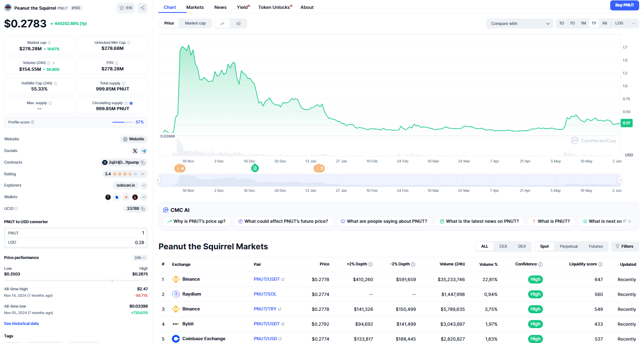
Task: Click the Volume (24h) arrow icon
Action: pyautogui.click(x=54, y=63)
